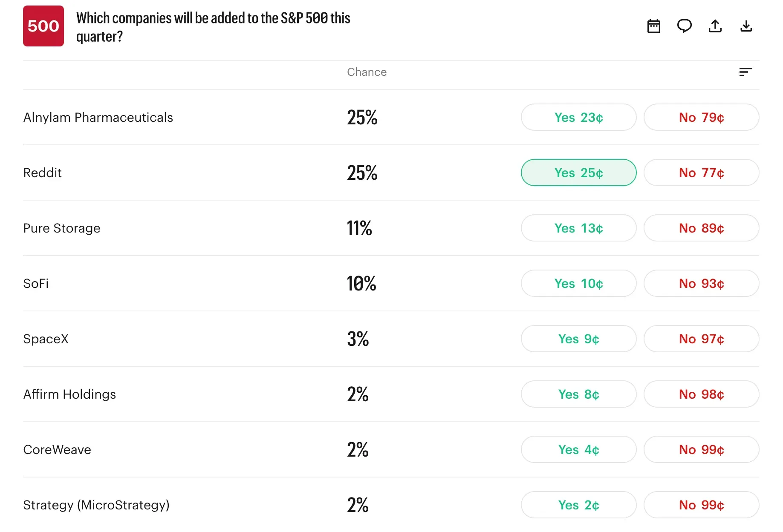Toggle highlighted Yes 25¢ for Reddit

[578, 173]
